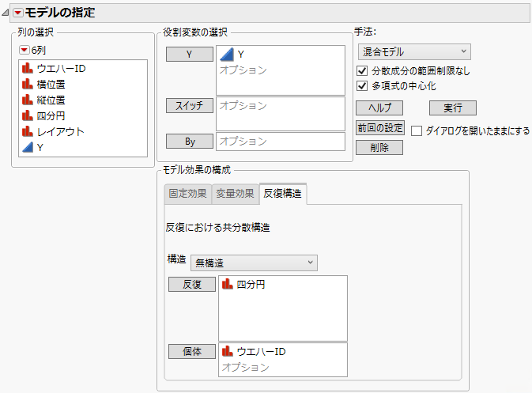The image size is (532, 393).
Task: Click the 縦位置 nominal column icon
Action: click(28, 100)
